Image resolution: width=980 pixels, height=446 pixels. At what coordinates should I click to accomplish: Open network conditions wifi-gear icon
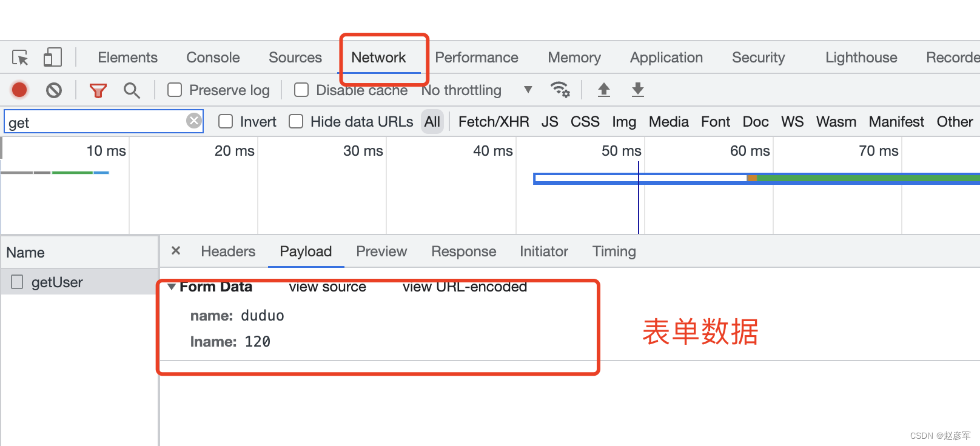pos(560,90)
